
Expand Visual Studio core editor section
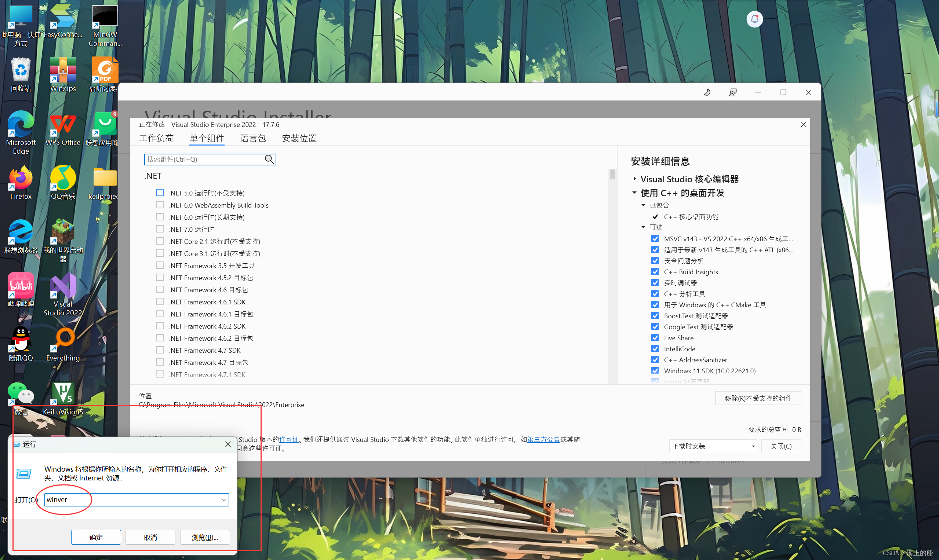click(x=635, y=179)
